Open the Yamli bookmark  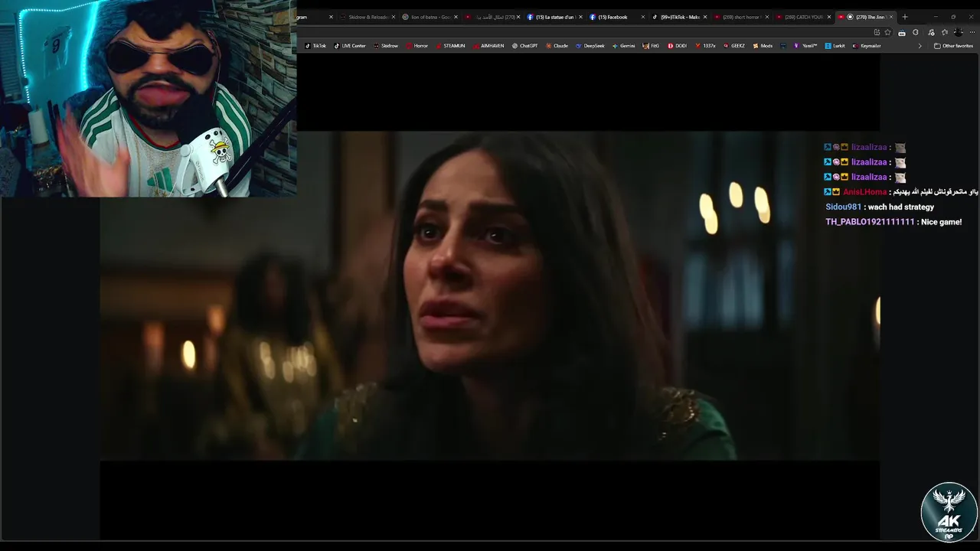[805, 46]
